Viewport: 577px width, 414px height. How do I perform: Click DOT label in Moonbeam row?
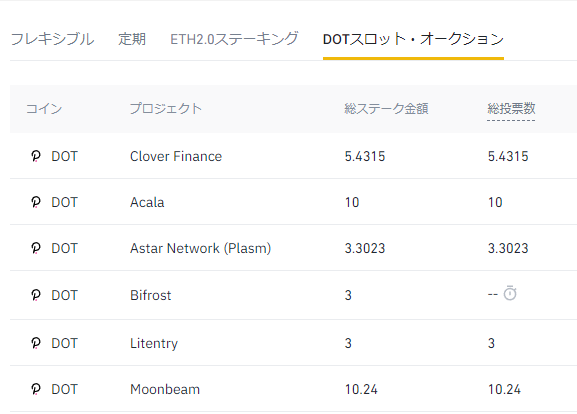(64, 389)
